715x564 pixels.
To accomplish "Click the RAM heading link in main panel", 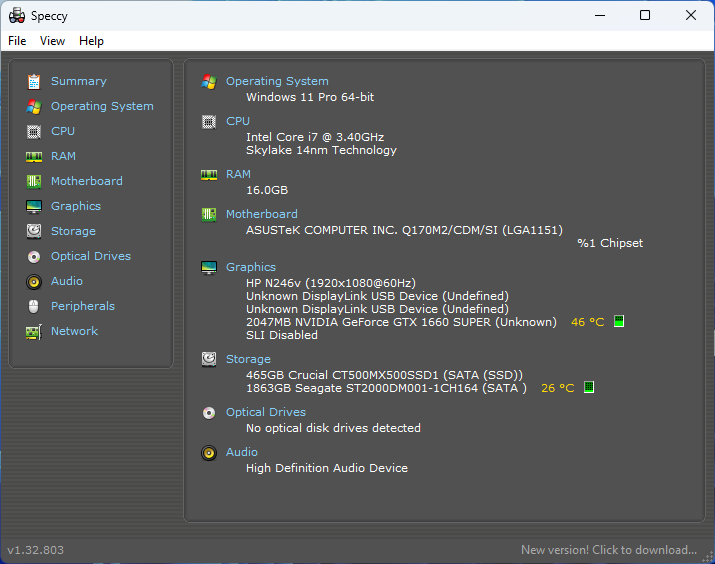I will [x=238, y=174].
